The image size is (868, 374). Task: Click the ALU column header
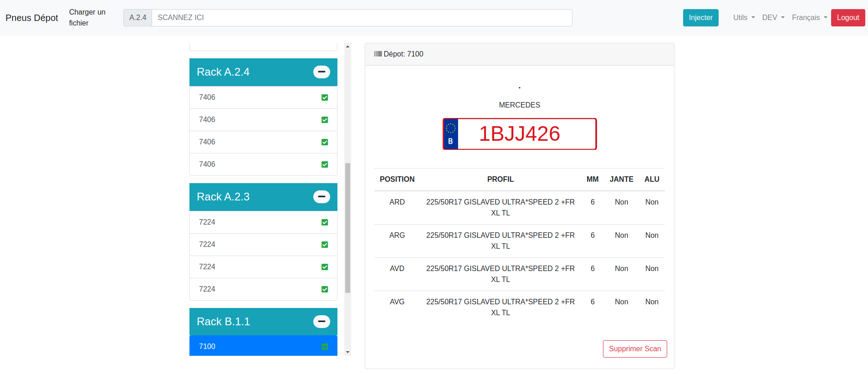(x=652, y=179)
